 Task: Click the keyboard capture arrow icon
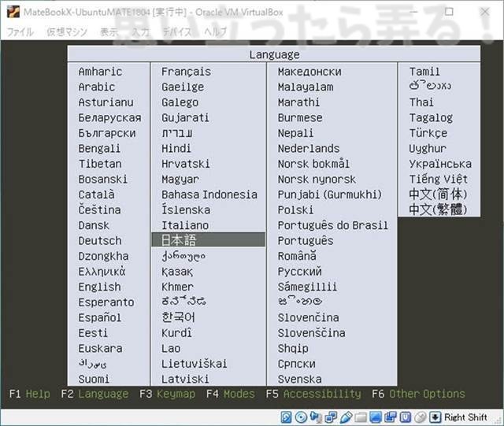[x=435, y=417]
